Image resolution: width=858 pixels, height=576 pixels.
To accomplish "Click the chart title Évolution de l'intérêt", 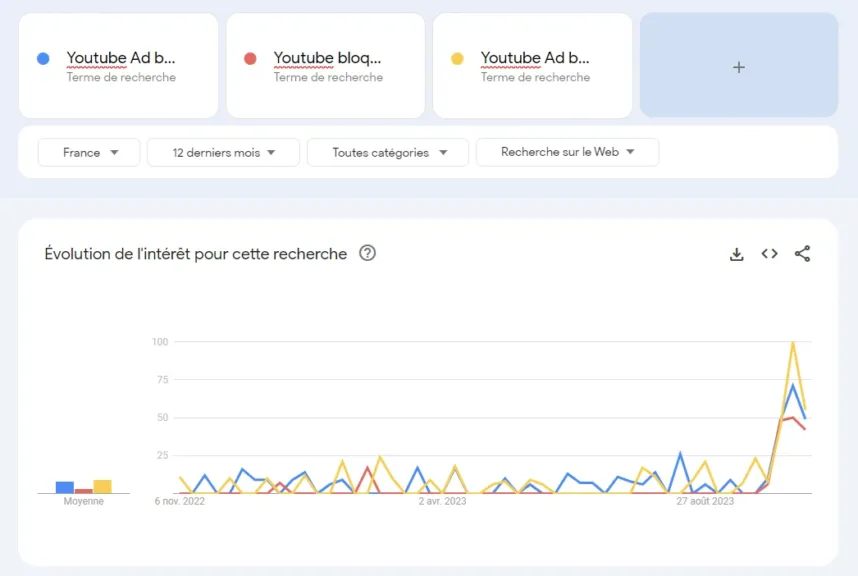I will 195,254.
